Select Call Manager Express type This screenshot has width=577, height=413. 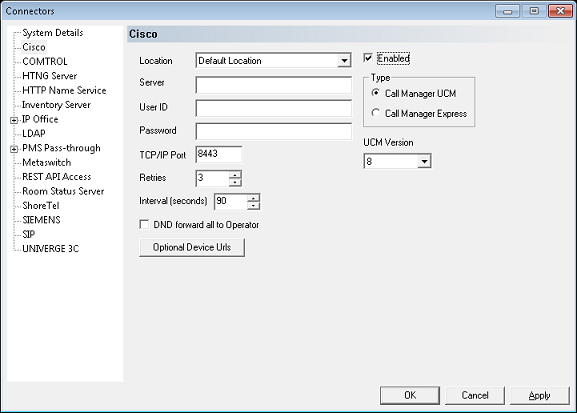point(375,113)
